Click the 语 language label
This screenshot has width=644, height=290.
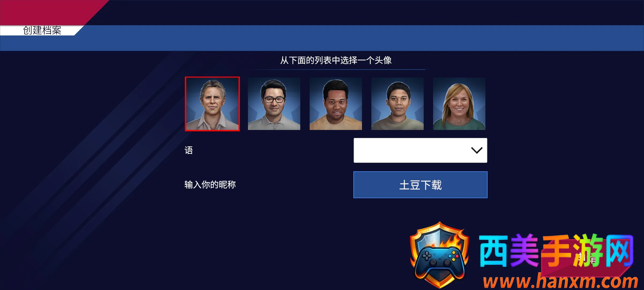[189, 150]
